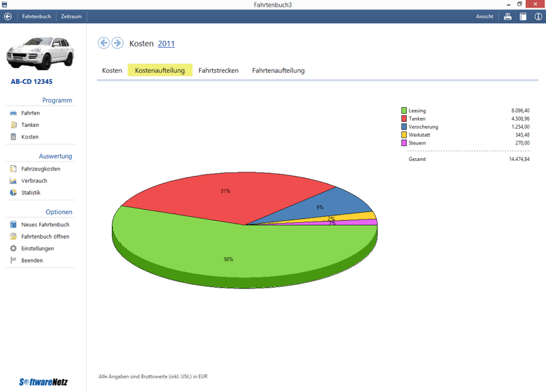Viewport: 546px width, 392px height.
Task: Go to next year with right arrow
Action: pyautogui.click(x=117, y=44)
